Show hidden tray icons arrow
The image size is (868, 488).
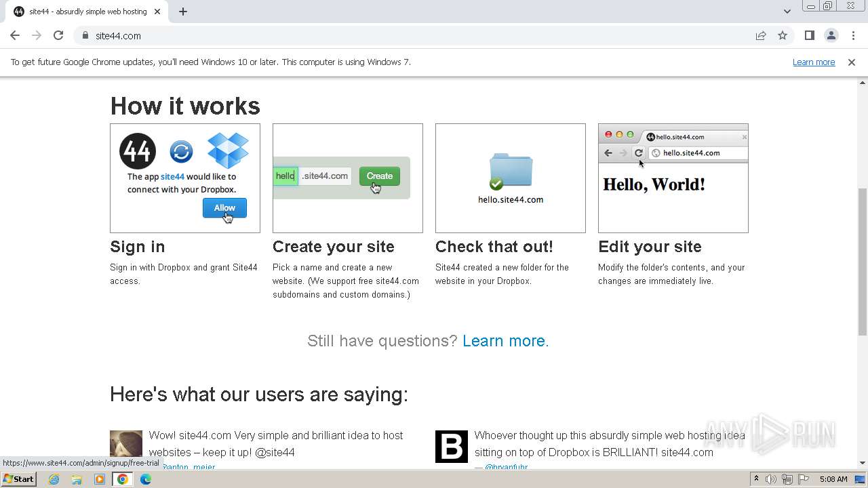coord(756,479)
